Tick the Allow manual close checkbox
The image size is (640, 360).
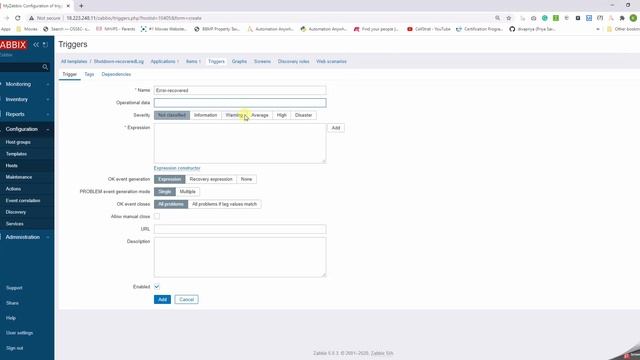coord(157,216)
